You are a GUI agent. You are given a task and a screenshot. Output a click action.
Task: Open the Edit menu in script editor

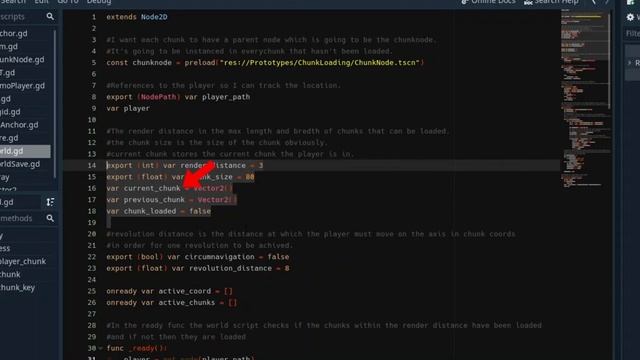tap(41, 2)
